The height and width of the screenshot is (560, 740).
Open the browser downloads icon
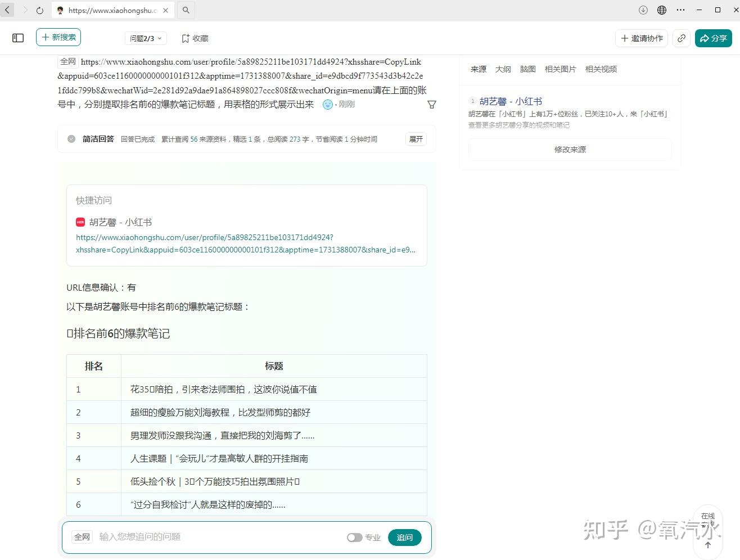point(643,10)
